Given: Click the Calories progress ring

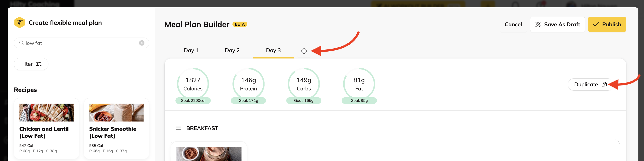Looking at the screenshot, I should [x=193, y=84].
